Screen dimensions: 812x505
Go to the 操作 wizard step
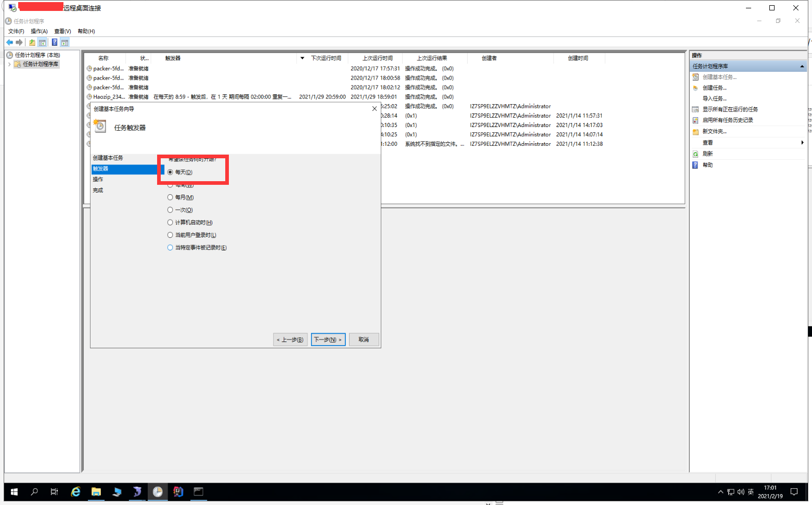(x=98, y=180)
